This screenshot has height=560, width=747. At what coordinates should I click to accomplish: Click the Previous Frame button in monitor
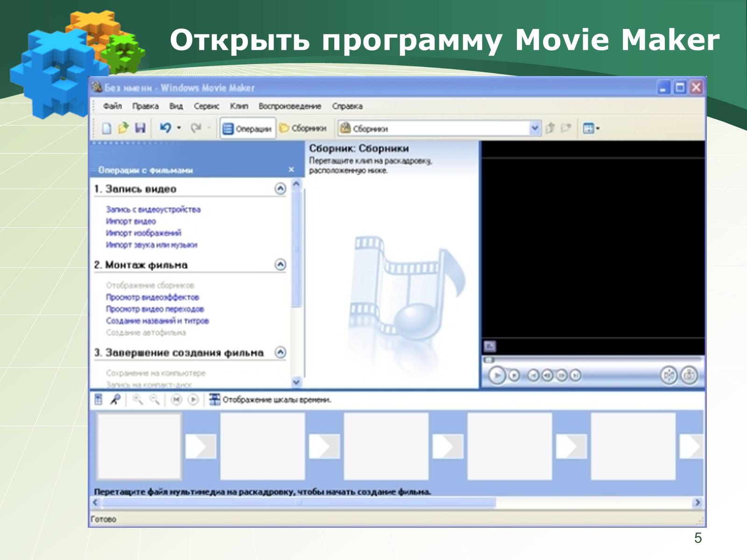(x=548, y=375)
